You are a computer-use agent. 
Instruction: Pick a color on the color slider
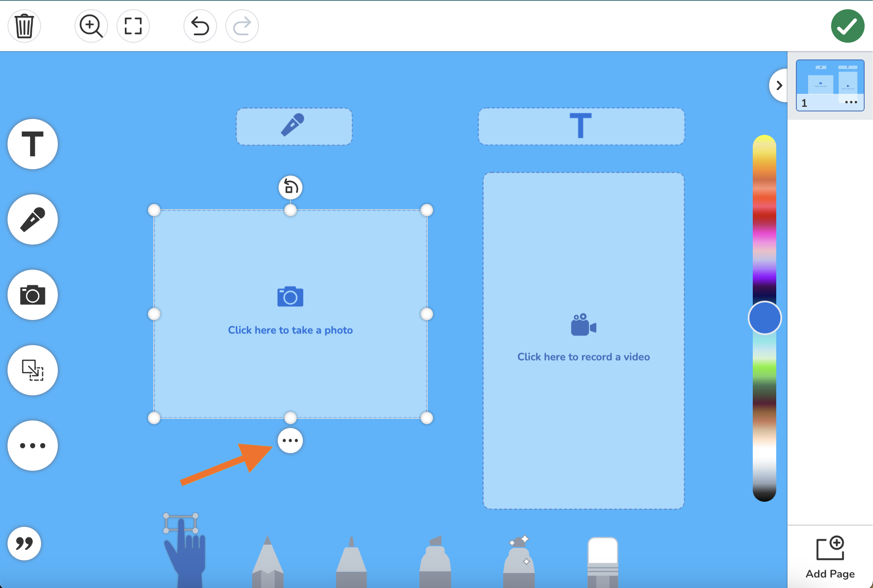click(764, 318)
